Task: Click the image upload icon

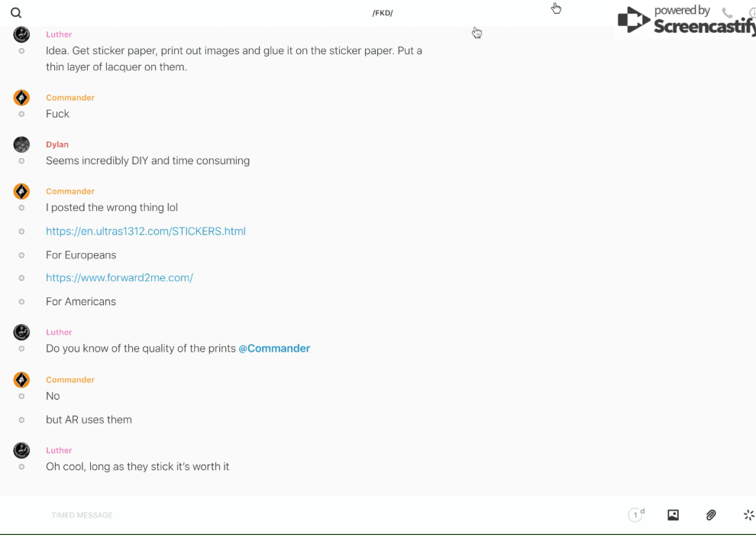Action: pyautogui.click(x=673, y=515)
